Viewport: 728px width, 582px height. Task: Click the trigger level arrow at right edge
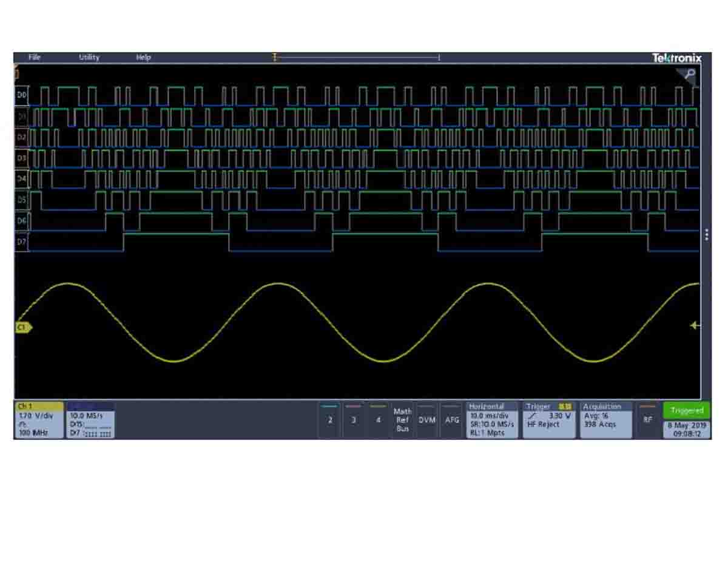click(695, 326)
